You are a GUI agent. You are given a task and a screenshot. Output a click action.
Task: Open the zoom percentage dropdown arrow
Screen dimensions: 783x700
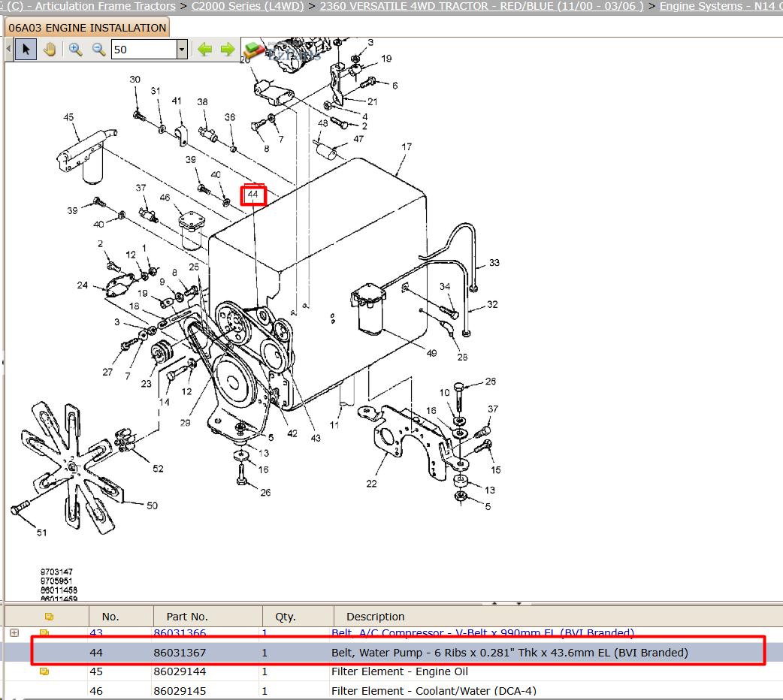pyautogui.click(x=183, y=50)
